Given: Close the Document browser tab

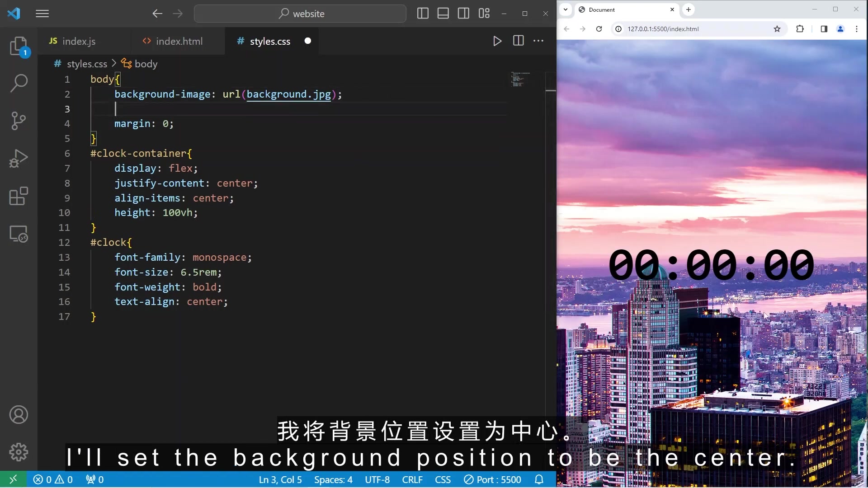Looking at the screenshot, I should pyautogui.click(x=672, y=9).
